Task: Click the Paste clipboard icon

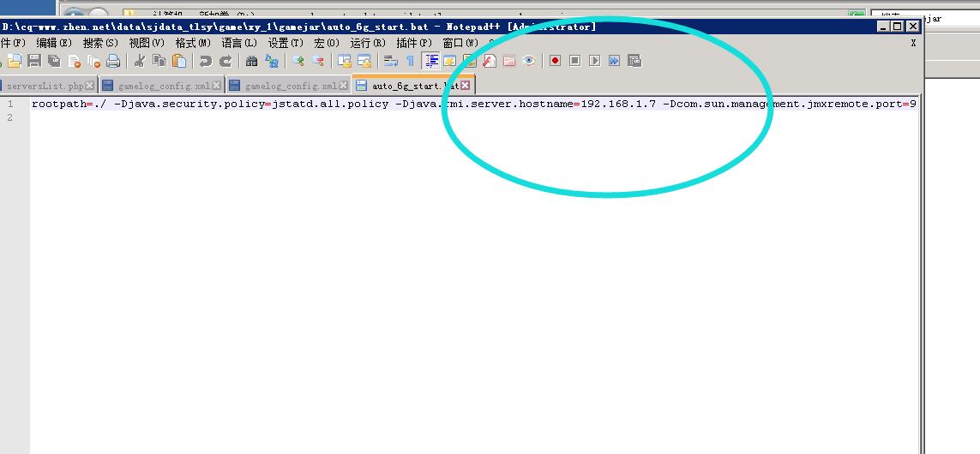Action: coord(179,61)
